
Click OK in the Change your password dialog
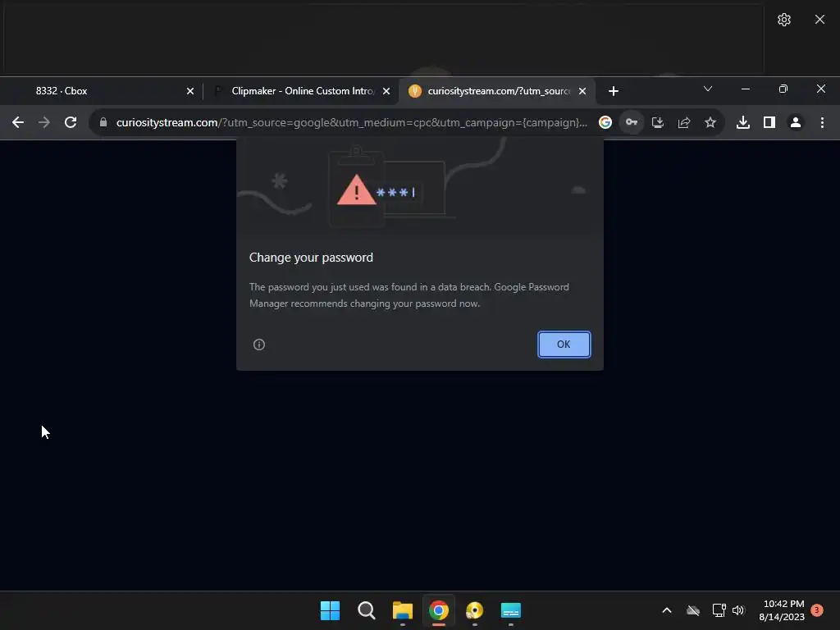[x=564, y=344]
